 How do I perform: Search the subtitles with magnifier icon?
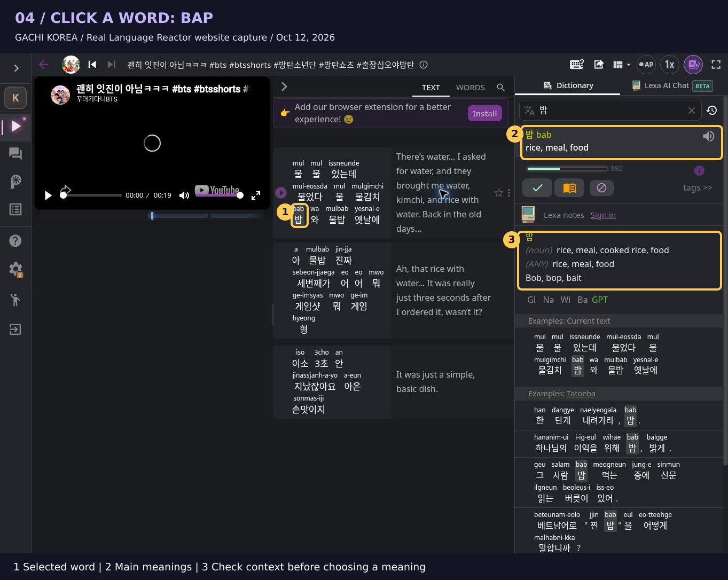point(500,87)
